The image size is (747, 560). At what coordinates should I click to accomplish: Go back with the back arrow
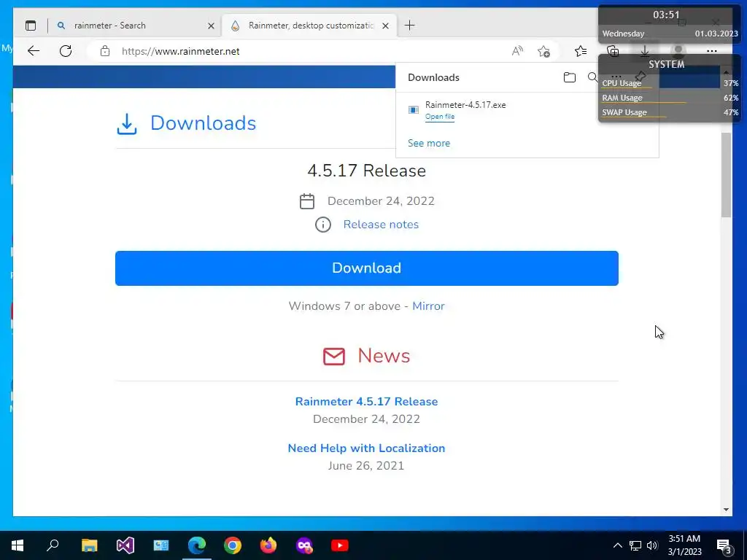(x=34, y=51)
